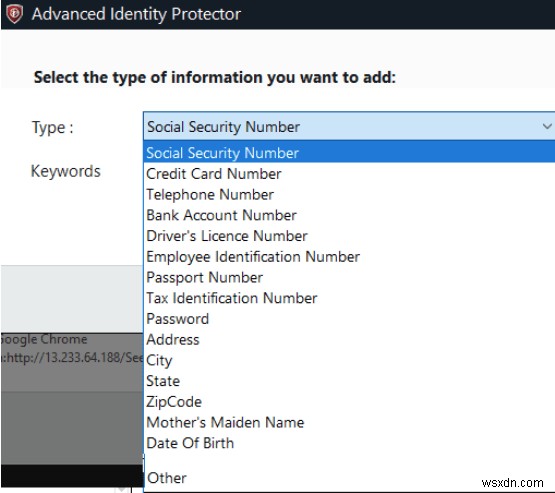Select Password type option

coord(350,319)
